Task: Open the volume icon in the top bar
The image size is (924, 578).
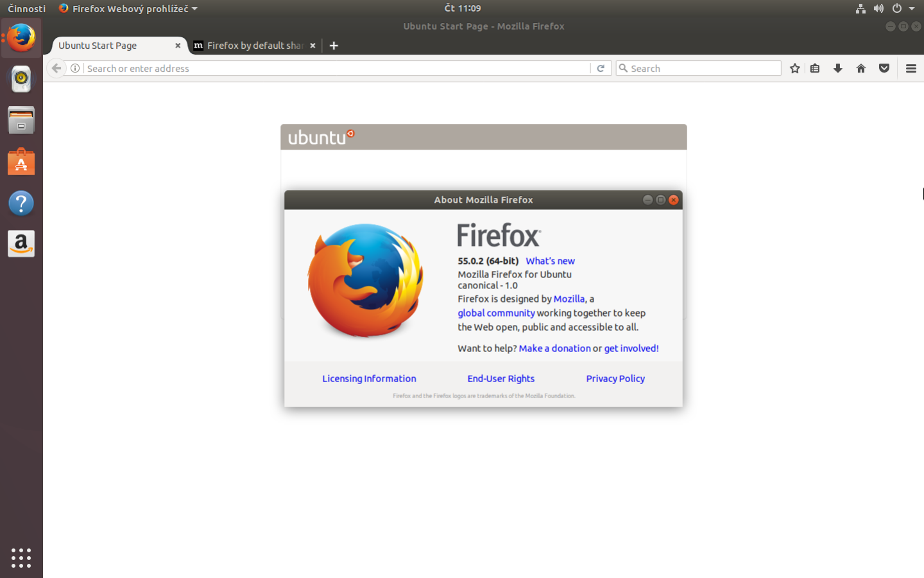Action: (x=878, y=8)
